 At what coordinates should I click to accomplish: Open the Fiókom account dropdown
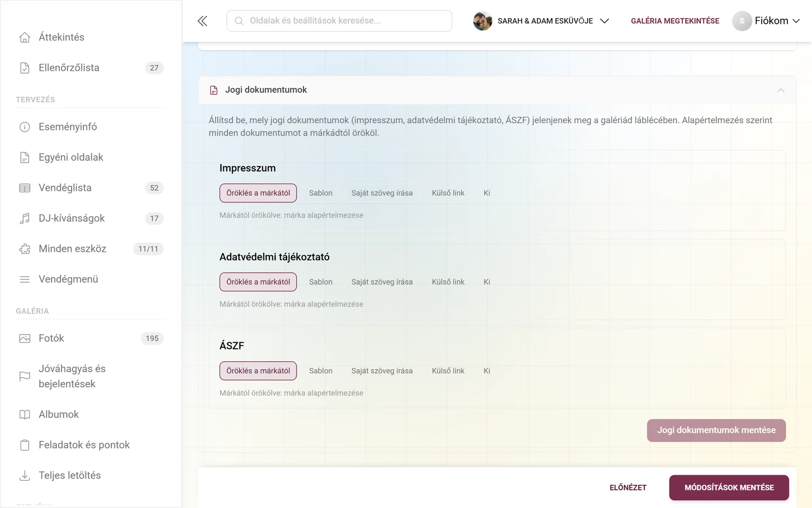point(766,21)
